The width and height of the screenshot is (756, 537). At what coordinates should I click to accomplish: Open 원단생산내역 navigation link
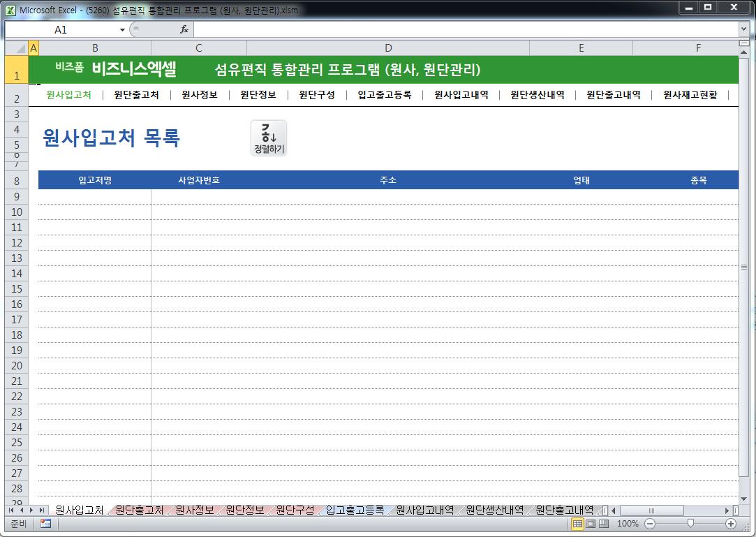[x=537, y=95]
